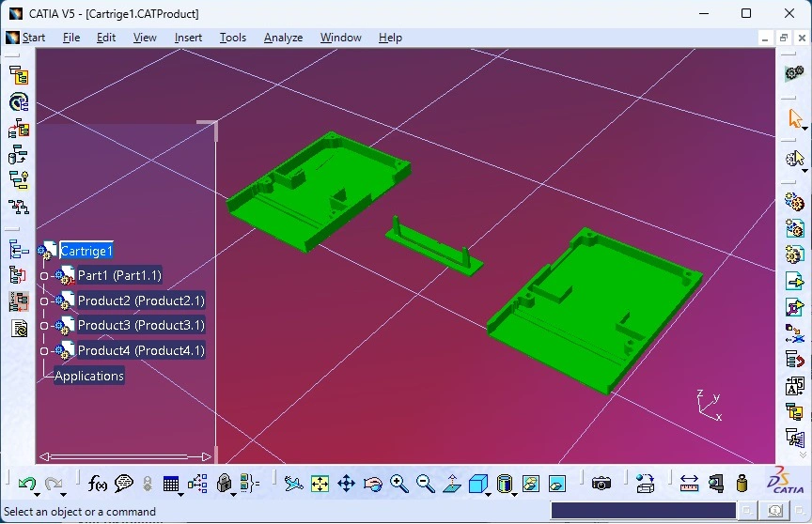This screenshot has width=812, height=524.
Task: Click the Select arrow tool in right toolbar
Action: pyautogui.click(x=795, y=118)
